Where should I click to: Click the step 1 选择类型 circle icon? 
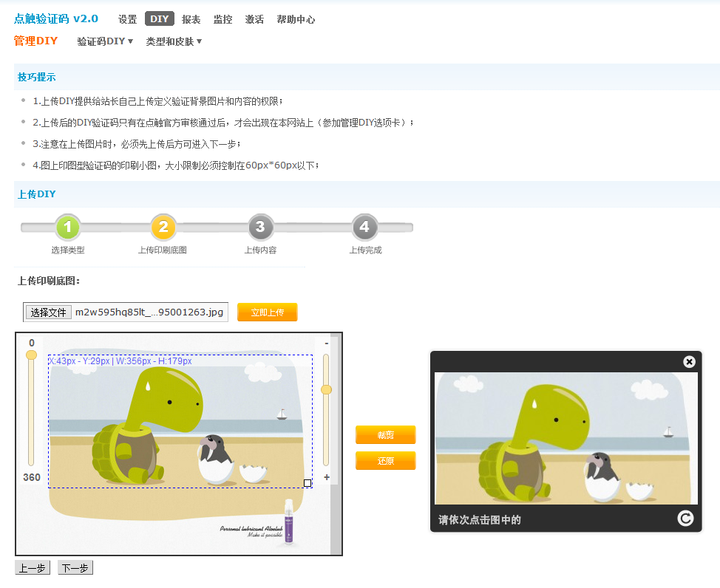pos(68,228)
